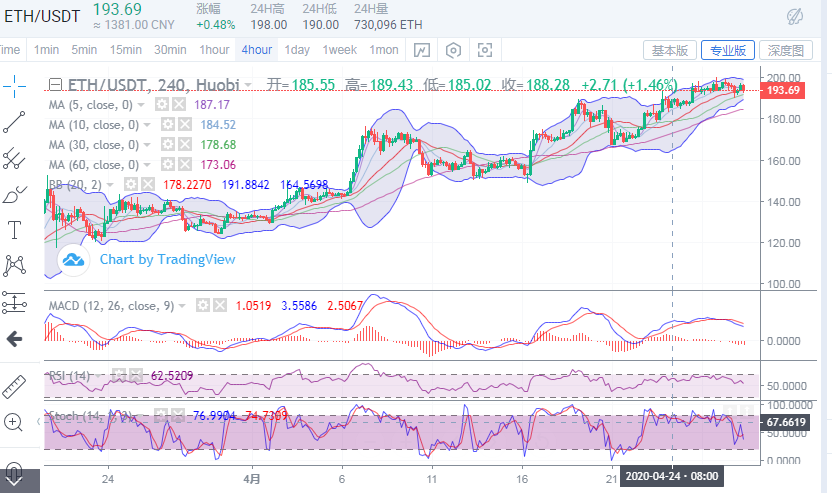
Task: Remove the RSI (14) indicator
Action: click(136, 375)
